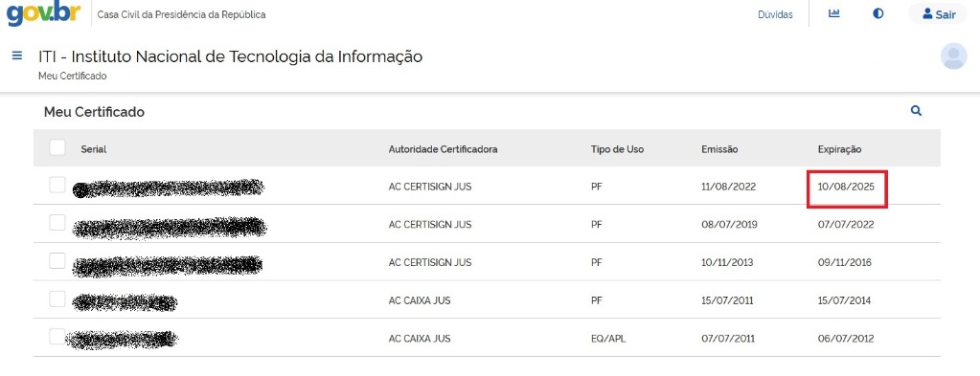Image resolution: width=980 pixels, height=376 pixels.
Task: Sort by the Serial column header
Action: click(x=94, y=149)
